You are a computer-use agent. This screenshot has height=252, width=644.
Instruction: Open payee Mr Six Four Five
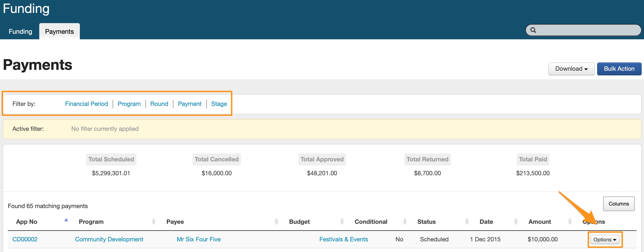(x=199, y=239)
